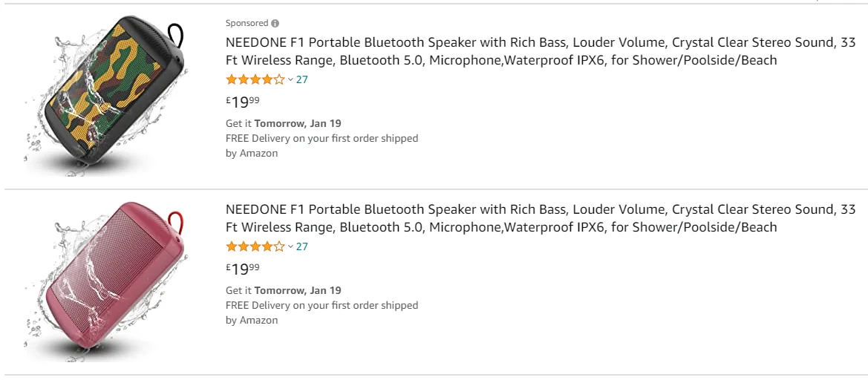View the 27 reviews of the camouflage speaker

tap(302, 79)
